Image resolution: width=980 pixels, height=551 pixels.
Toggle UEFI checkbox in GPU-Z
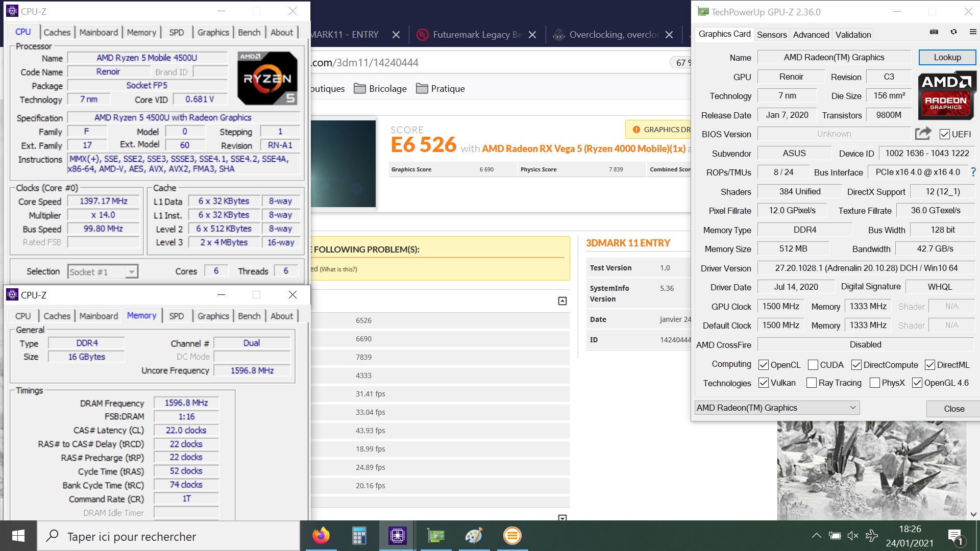tap(944, 134)
